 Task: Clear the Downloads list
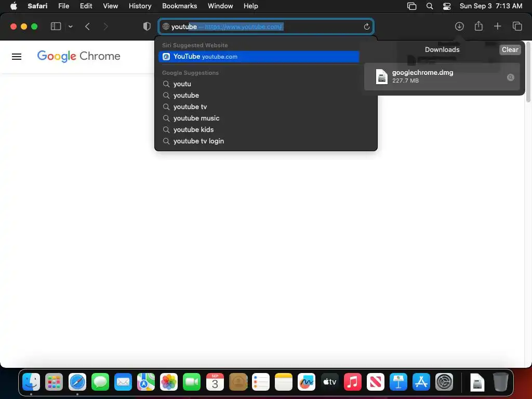tap(510, 49)
